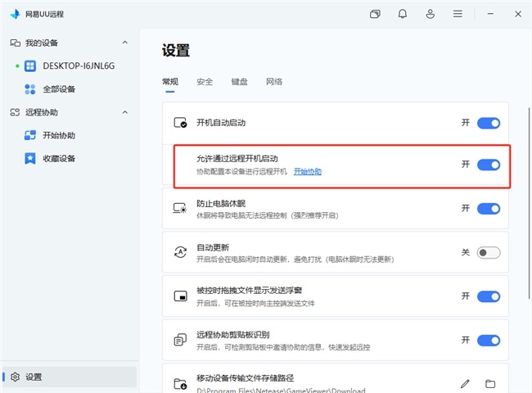The image size is (532, 393).
Task: Switch to the 键盘 tab
Action: 240,82
